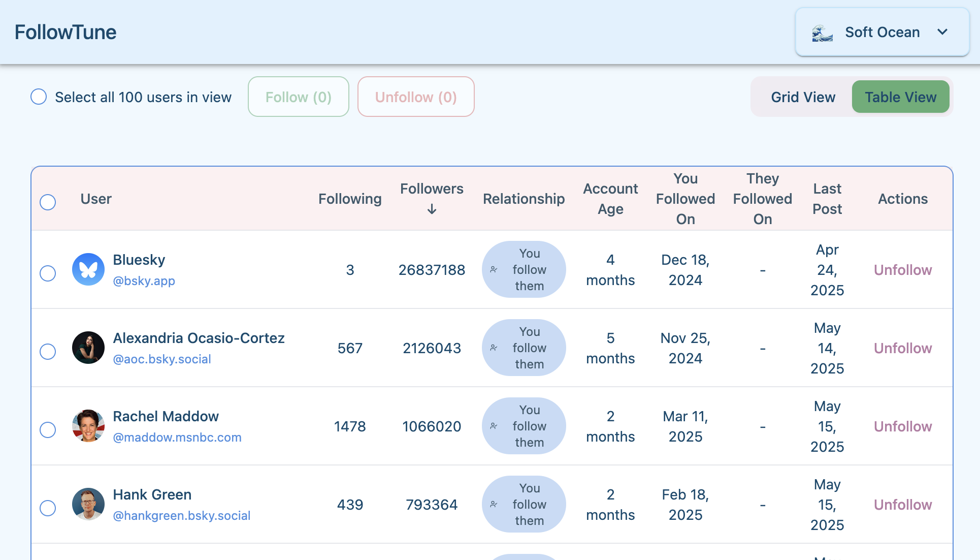Click Rachel Maddow's profile avatar
Screen dimensions: 980x560
pyautogui.click(x=88, y=426)
